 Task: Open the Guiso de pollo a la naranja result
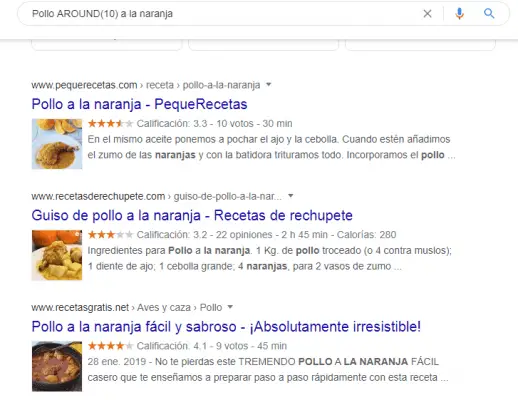[192, 216]
